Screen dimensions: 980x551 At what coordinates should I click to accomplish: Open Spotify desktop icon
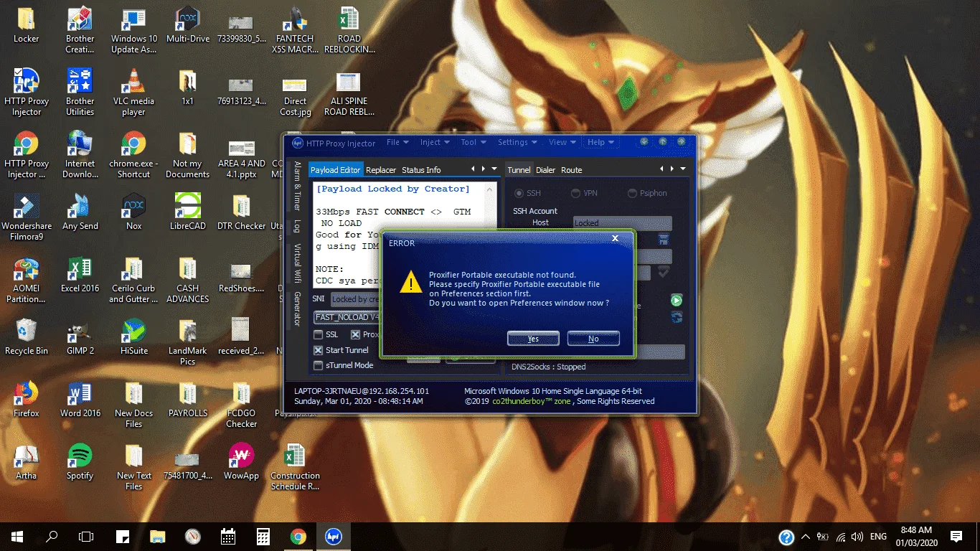click(x=80, y=461)
